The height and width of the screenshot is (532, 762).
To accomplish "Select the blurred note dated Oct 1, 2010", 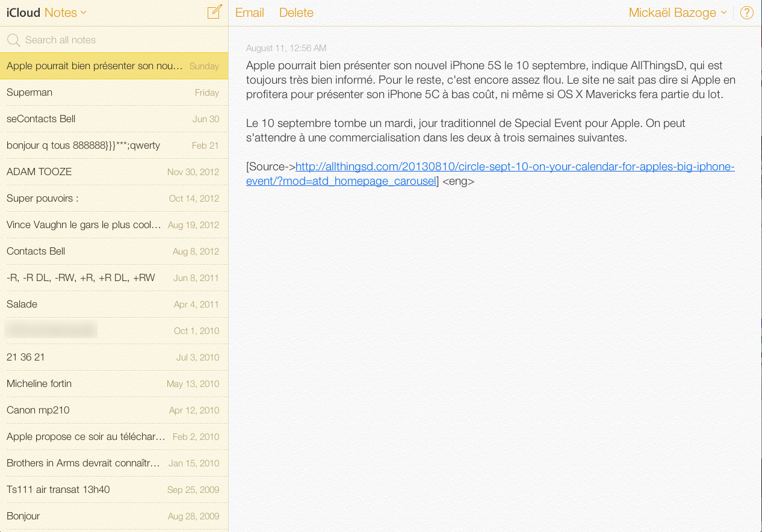I will pyautogui.click(x=114, y=331).
